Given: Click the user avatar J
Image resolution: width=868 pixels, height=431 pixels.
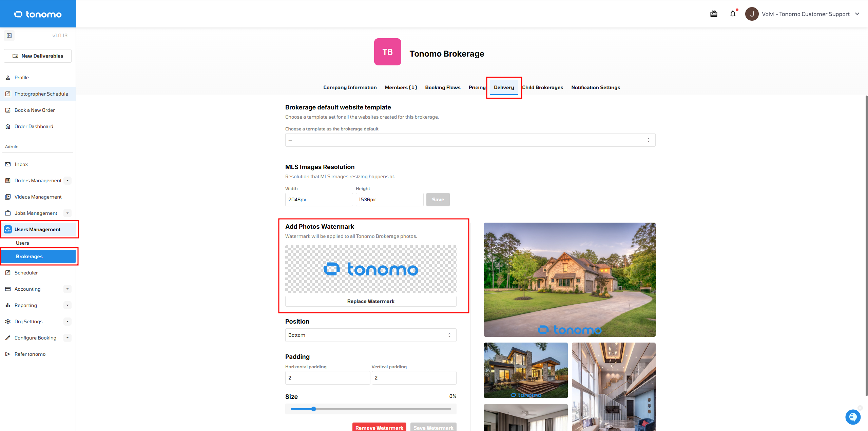Looking at the screenshot, I should tap(752, 14).
